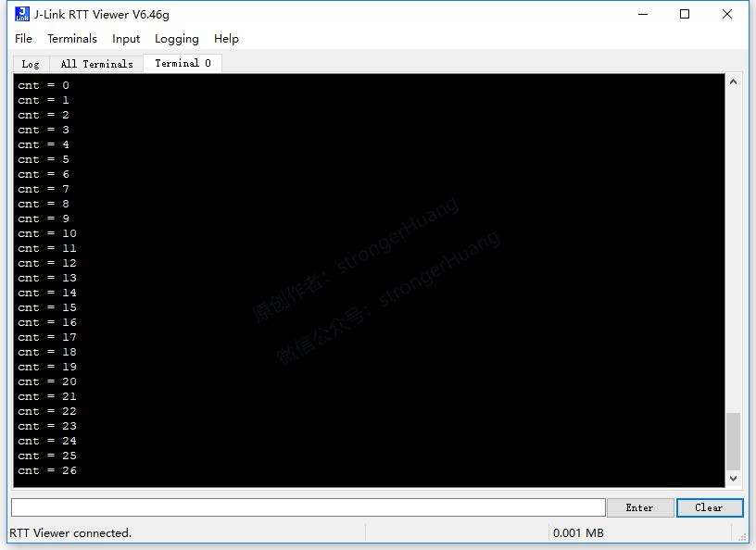Screen dimensions: 756x550
Task: Click the 'cnt = 20' output line
Action: click(47, 381)
